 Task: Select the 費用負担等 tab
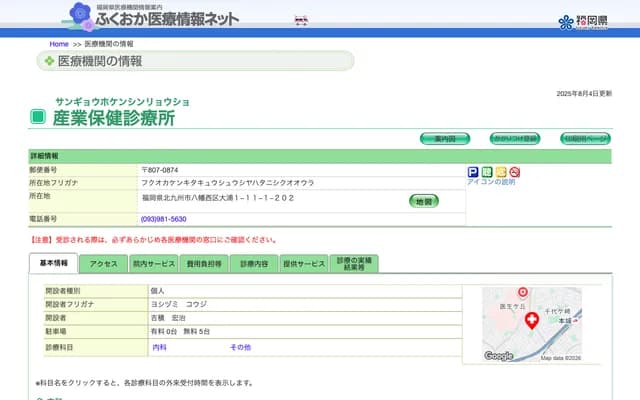203,264
